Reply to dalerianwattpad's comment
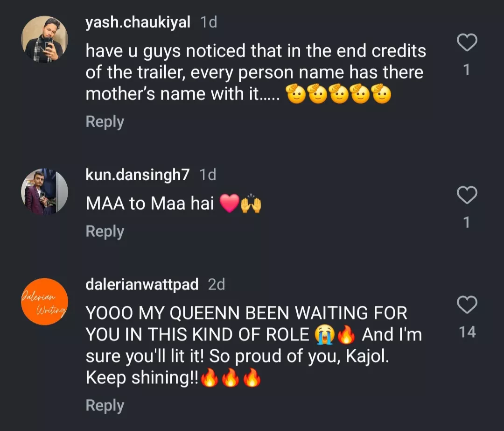 click(105, 406)
